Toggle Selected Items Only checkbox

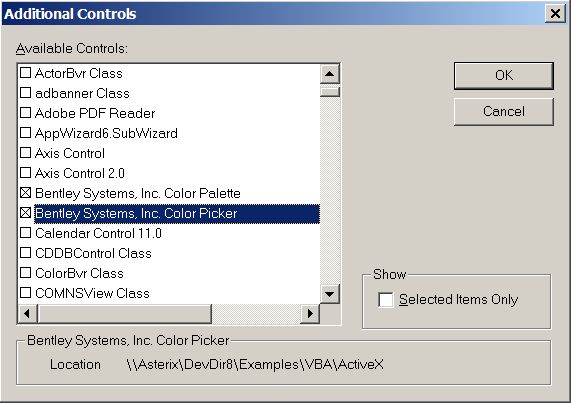click(386, 300)
